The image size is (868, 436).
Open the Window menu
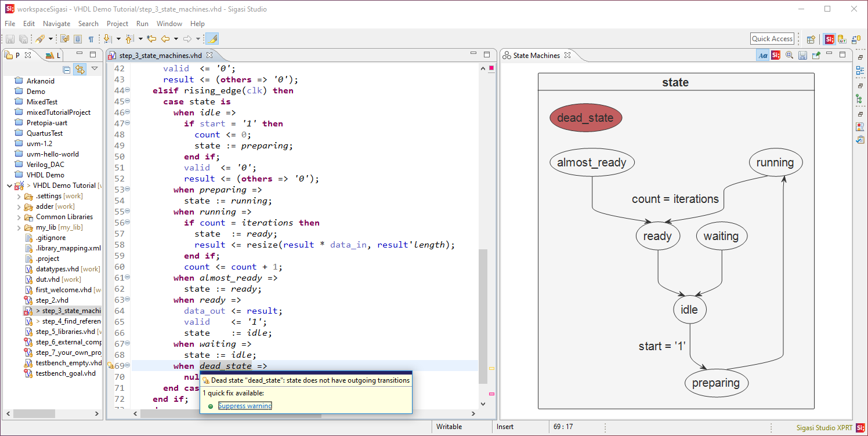[x=169, y=24]
